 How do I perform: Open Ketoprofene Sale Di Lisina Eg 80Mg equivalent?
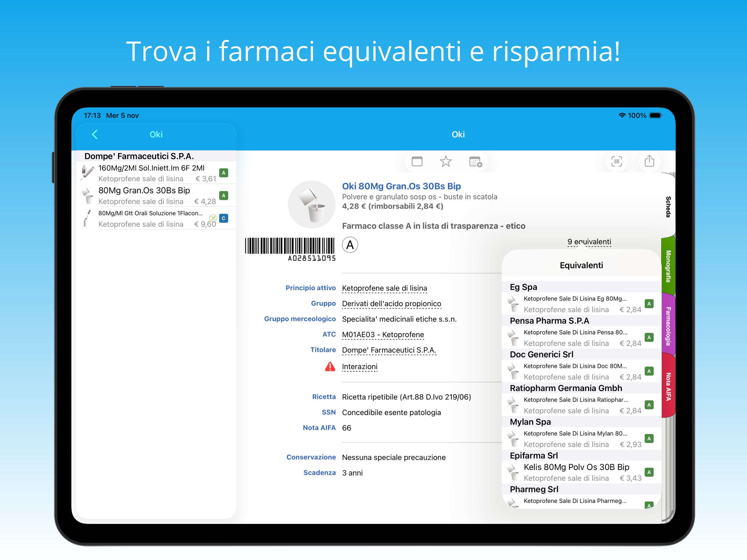click(x=581, y=304)
